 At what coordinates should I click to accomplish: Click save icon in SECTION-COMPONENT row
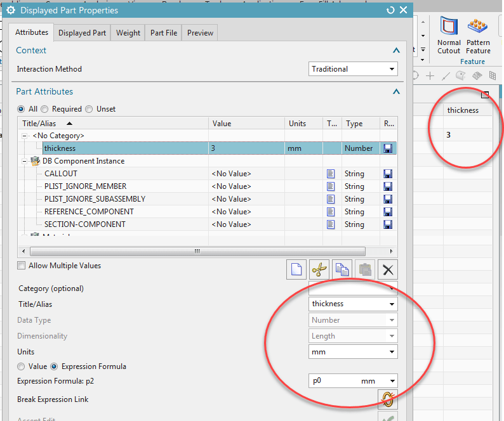pos(388,224)
